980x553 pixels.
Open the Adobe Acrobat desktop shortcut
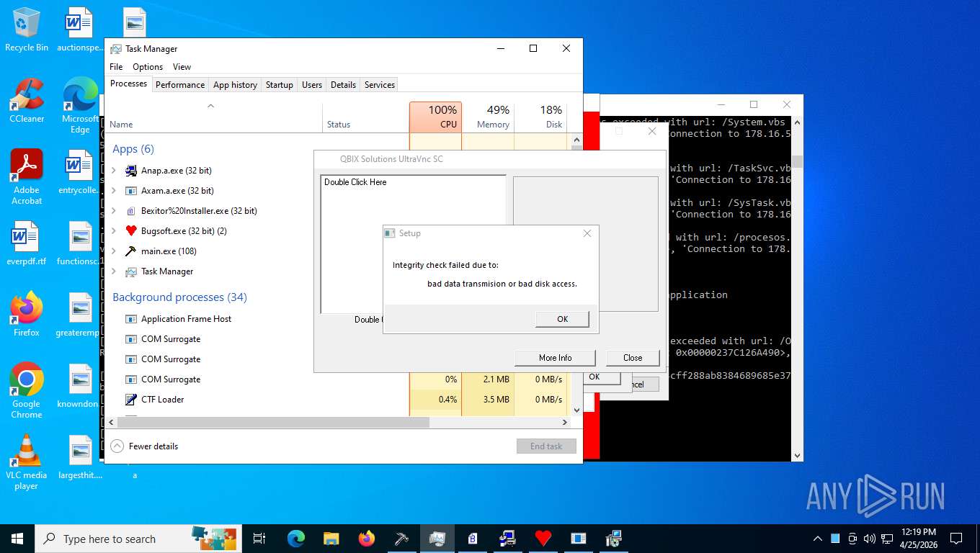[x=27, y=177]
